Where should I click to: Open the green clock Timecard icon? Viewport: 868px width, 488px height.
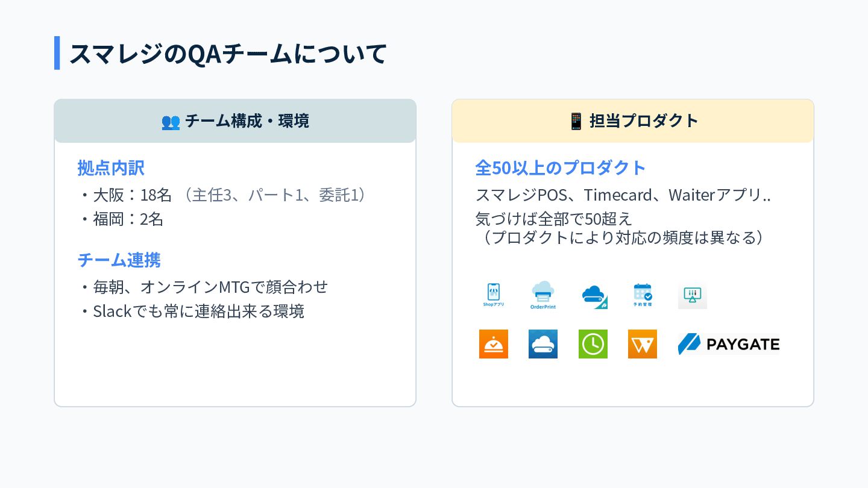[593, 344]
